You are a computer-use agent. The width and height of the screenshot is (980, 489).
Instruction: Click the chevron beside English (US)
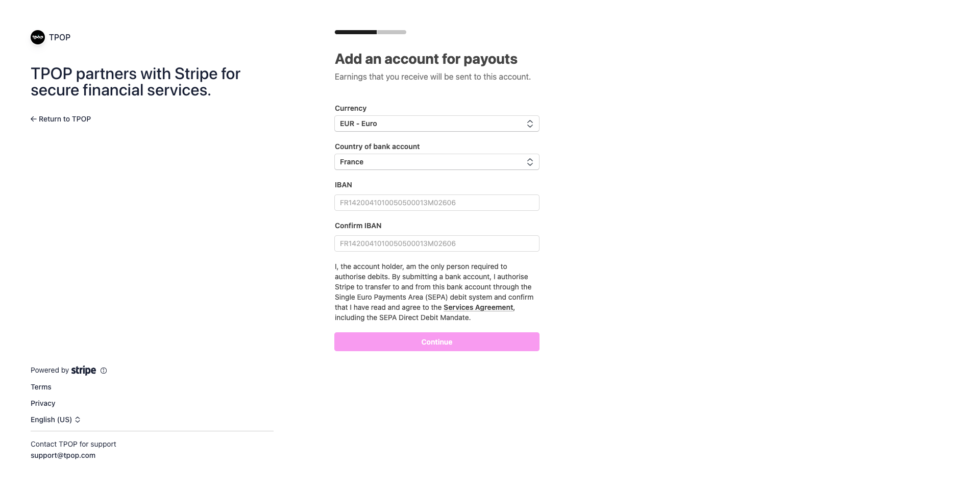click(x=78, y=420)
